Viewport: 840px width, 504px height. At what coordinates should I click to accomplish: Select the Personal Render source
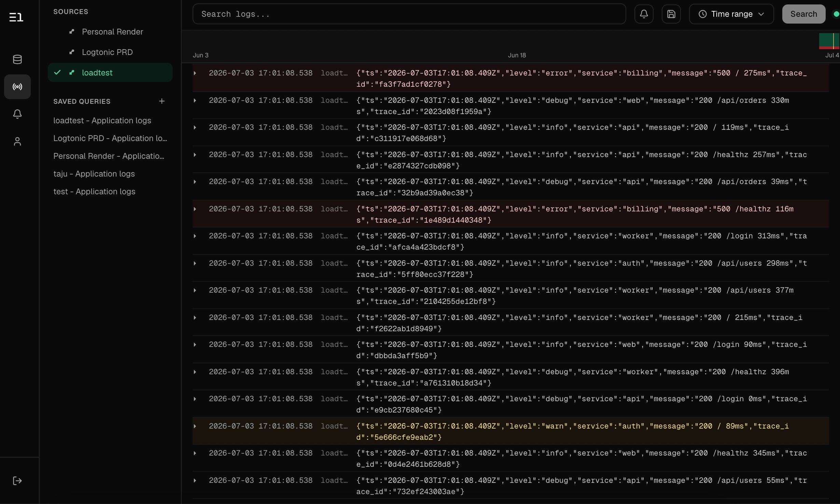tap(110, 31)
